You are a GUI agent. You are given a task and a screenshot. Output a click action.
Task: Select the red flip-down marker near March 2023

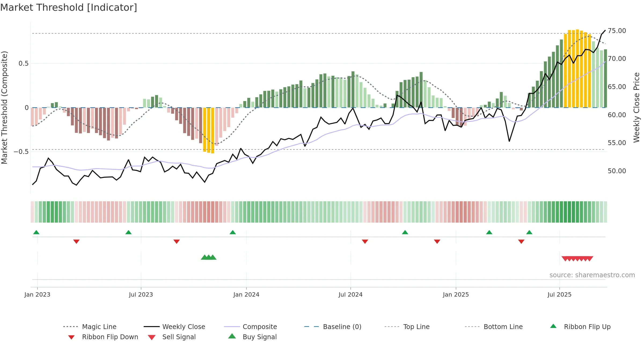[x=76, y=242]
